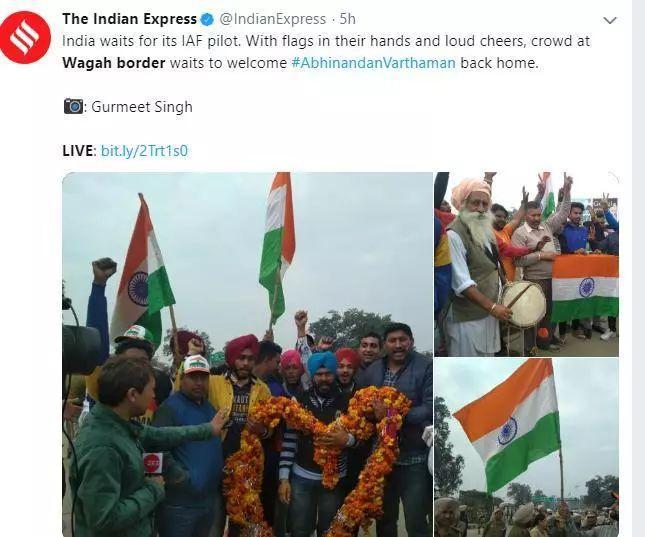Click the Wagah border bold text
Image resolution: width=645 pixels, height=537 pixels.
(114, 63)
